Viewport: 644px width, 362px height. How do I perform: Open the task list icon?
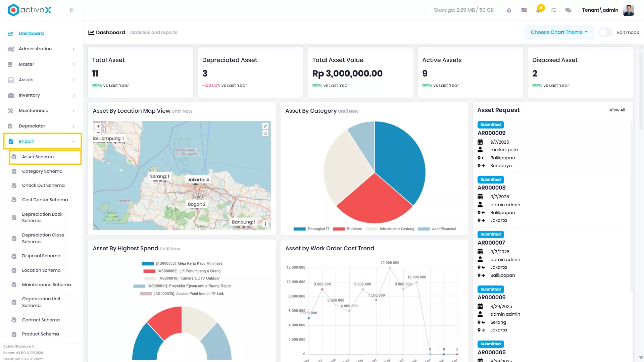(554, 10)
